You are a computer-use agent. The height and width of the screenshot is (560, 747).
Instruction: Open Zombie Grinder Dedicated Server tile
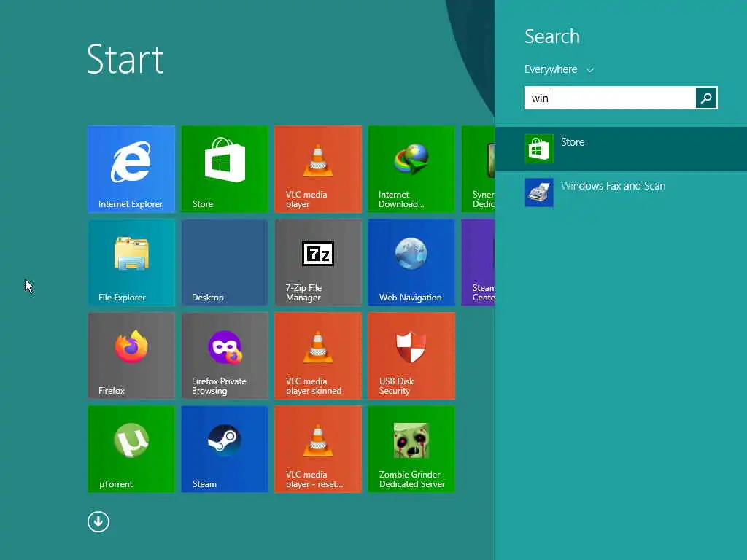[411, 448]
